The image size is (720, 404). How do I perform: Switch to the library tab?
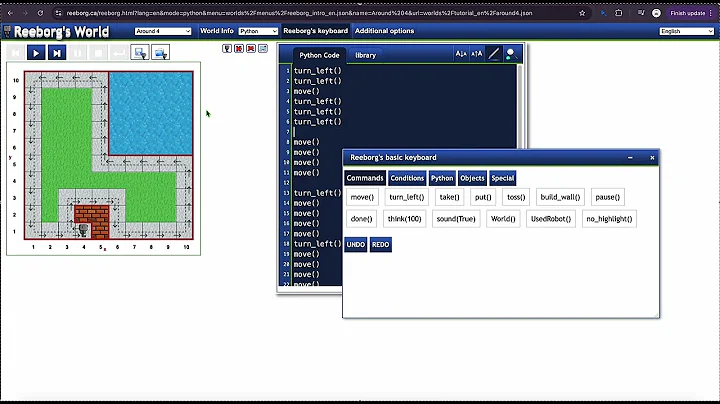(366, 55)
